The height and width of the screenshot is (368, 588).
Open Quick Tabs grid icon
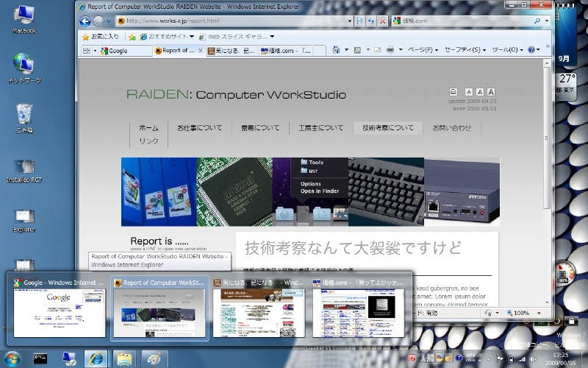click(x=87, y=51)
